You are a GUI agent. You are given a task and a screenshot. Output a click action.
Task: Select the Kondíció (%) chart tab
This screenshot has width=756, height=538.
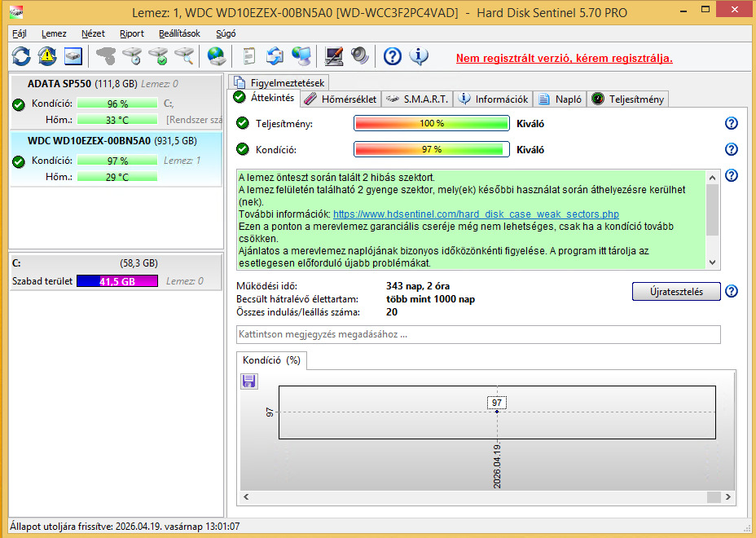click(271, 360)
